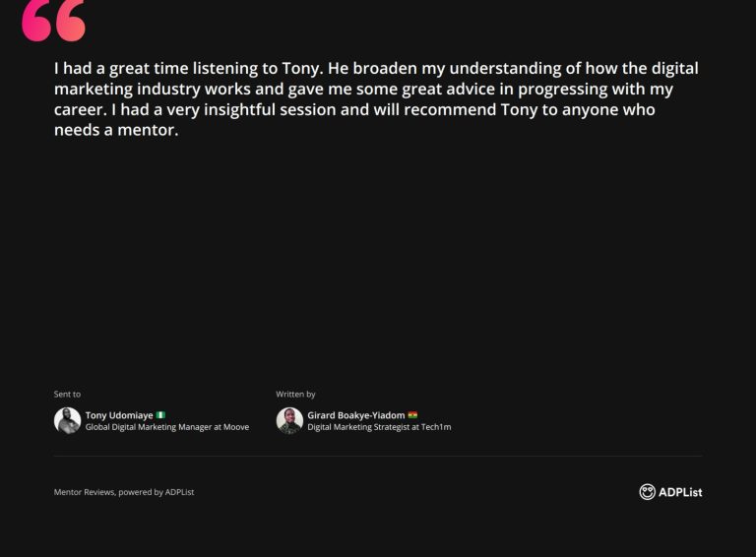Screen dimensions: 756x557
Task: Click the ADPList wordmark text
Action: (680, 492)
